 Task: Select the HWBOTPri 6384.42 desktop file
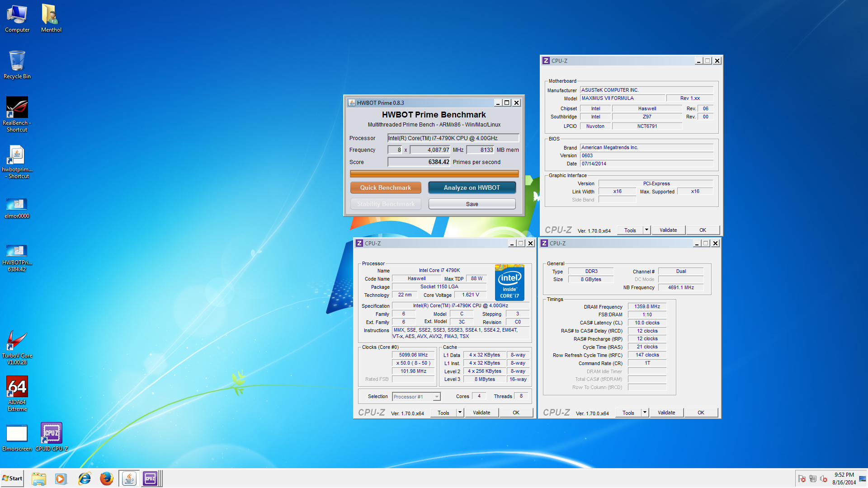pyautogui.click(x=17, y=258)
